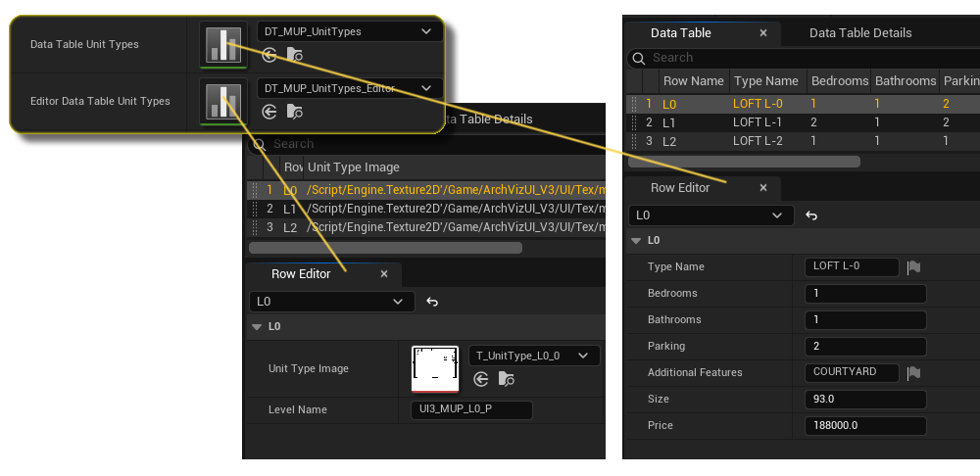Click the horizontal scrollbar under the LOFT rows
The width and height of the screenshot is (980, 476).
coord(745,162)
